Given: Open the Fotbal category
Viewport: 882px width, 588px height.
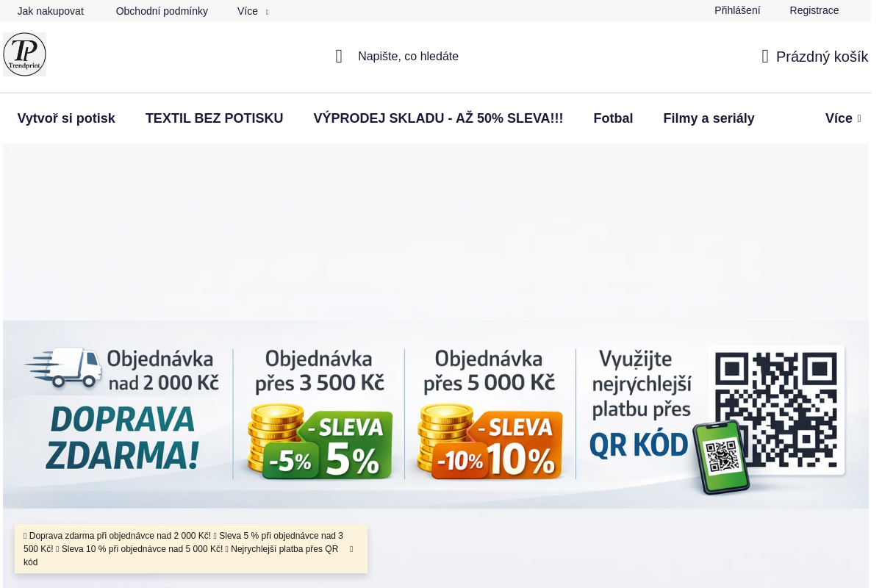Looking at the screenshot, I should tap(613, 118).
